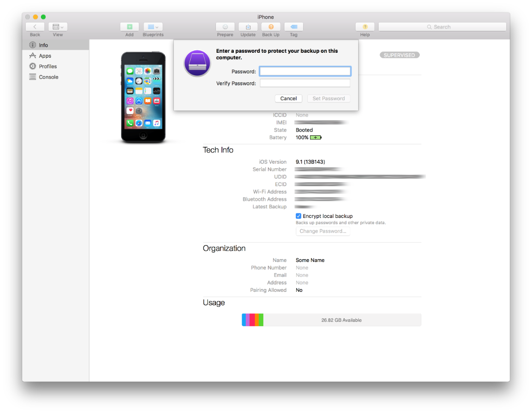Open Profiles in the sidebar
This screenshot has height=413, width=532.
pyautogui.click(x=48, y=67)
